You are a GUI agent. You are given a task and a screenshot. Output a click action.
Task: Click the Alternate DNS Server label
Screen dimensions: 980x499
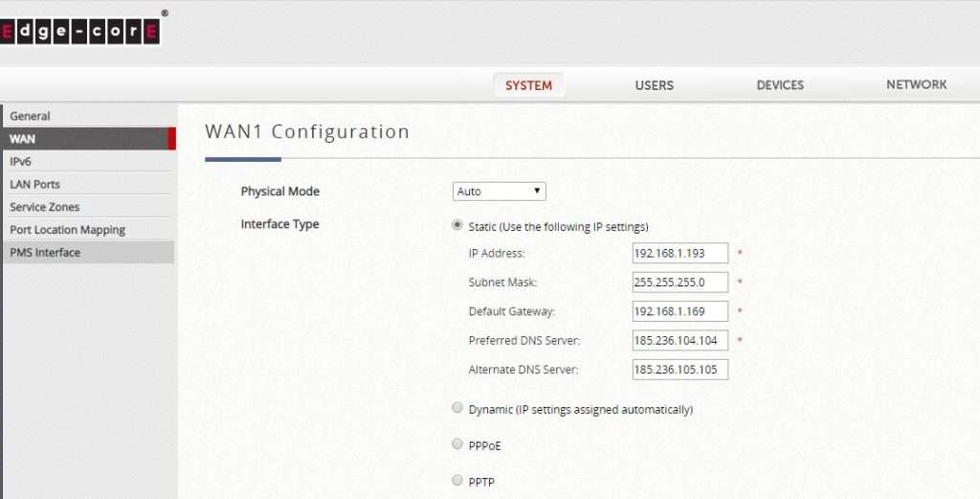523,370
